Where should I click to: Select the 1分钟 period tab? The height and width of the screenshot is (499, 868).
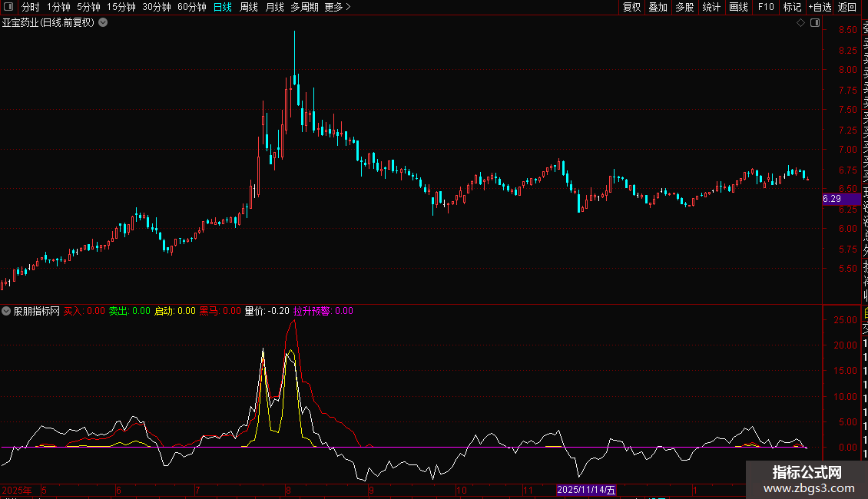point(58,7)
